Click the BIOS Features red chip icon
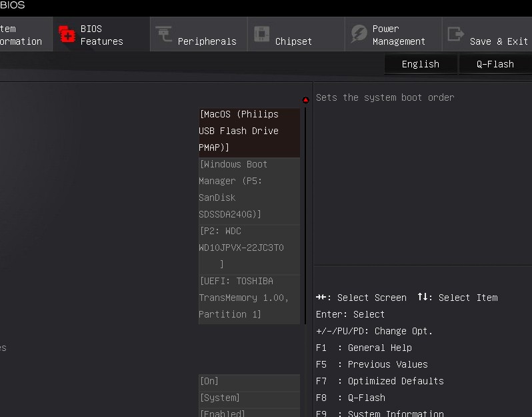Image resolution: width=532 pixels, height=417 pixels. click(67, 34)
